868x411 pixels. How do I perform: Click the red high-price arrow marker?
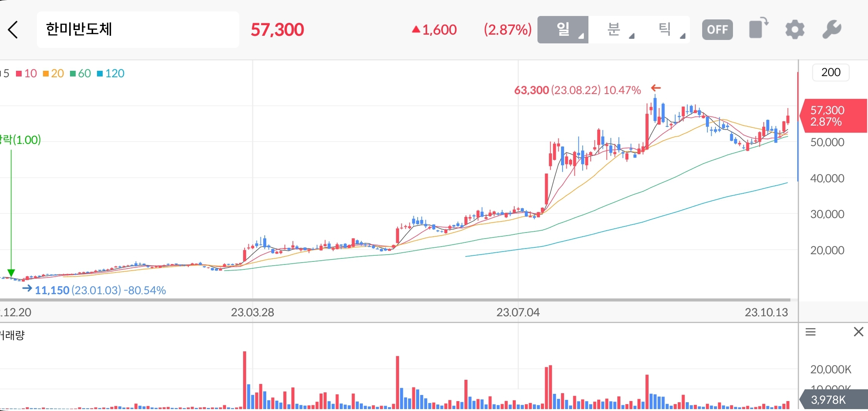tap(655, 88)
